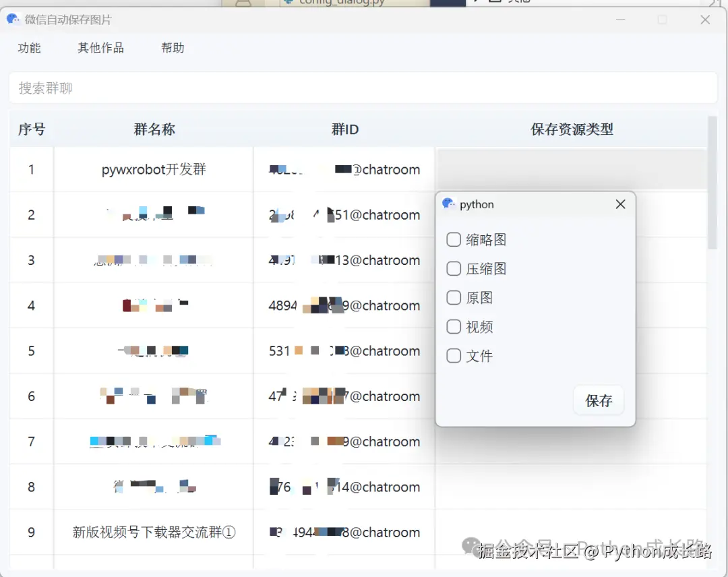Select the 文件 checkbox
This screenshot has width=728, height=577.
tap(454, 356)
